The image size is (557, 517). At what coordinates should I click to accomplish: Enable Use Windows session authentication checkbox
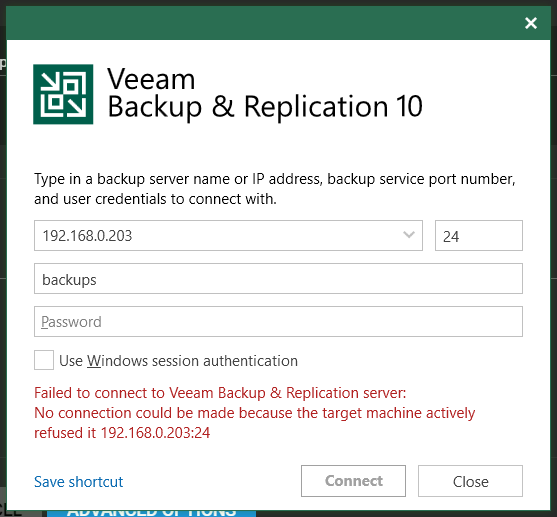click(44, 360)
